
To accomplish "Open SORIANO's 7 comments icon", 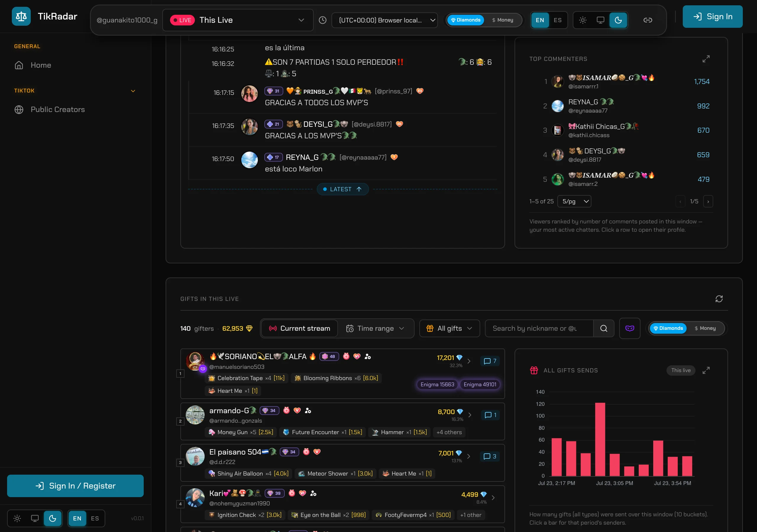I will point(490,361).
